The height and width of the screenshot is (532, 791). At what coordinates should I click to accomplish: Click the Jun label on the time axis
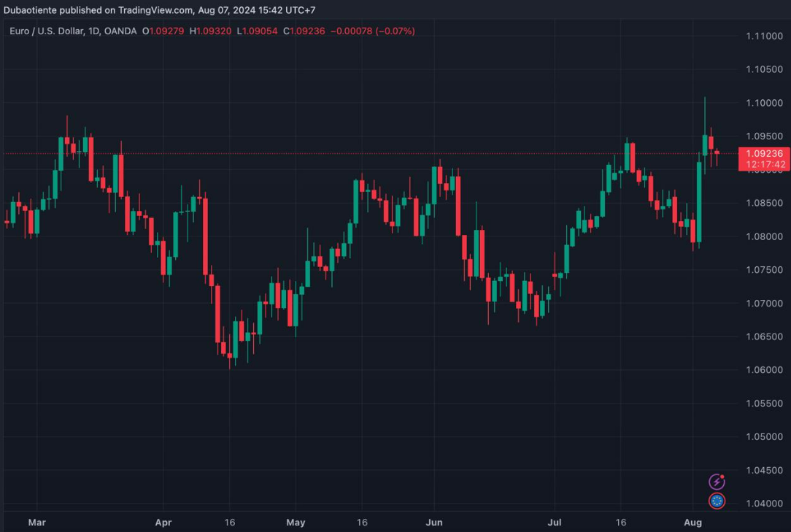[434, 523]
